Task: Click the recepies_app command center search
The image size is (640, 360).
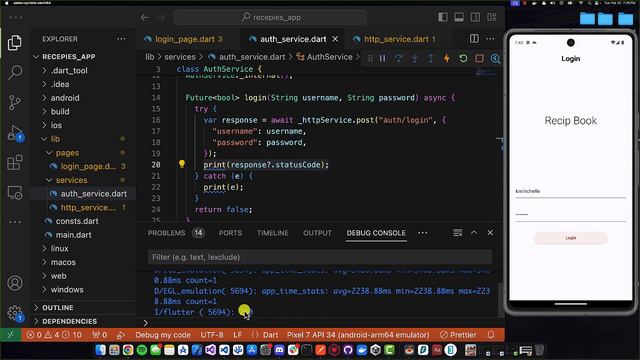Action: [270, 17]
